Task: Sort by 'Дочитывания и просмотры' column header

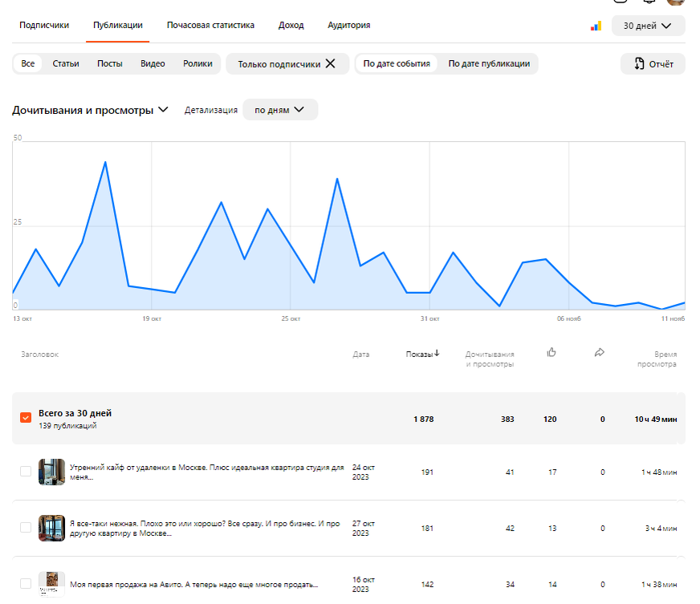Action: (x=490, y=359)
